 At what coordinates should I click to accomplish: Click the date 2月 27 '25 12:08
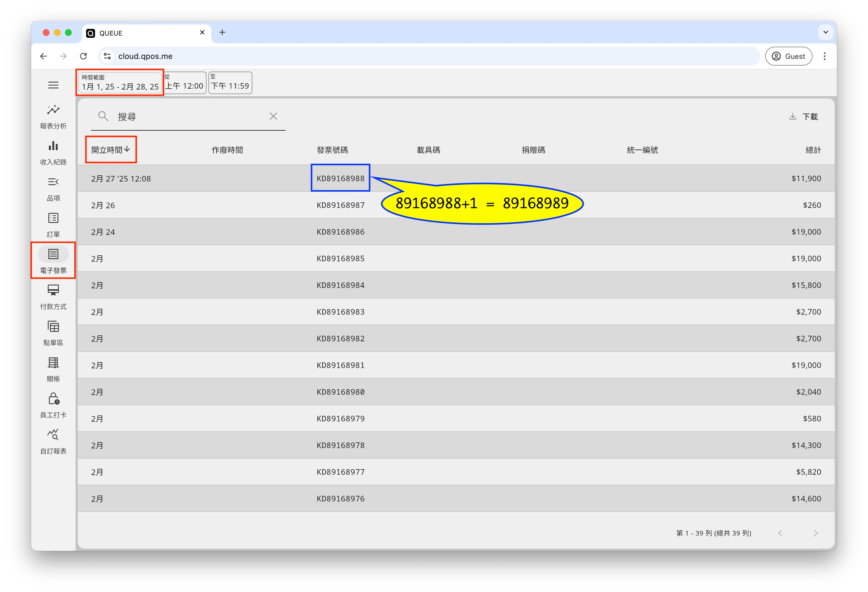[121, 178]
